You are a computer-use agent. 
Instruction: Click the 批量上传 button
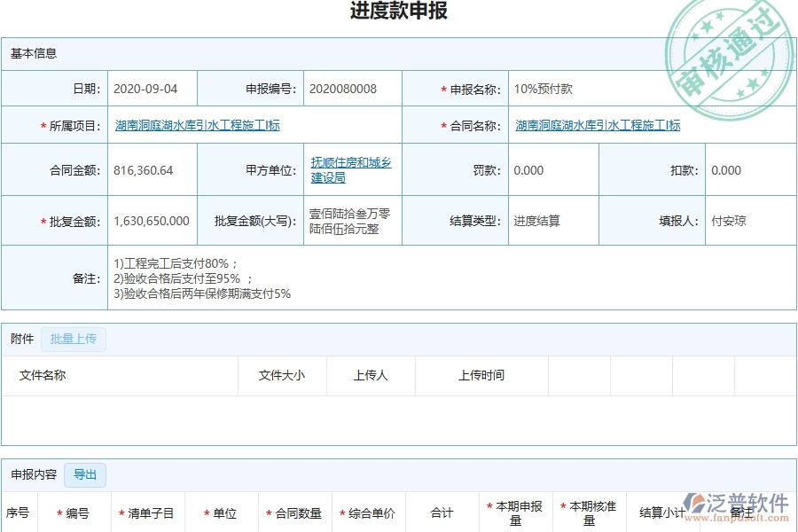(x=74, y=339)
